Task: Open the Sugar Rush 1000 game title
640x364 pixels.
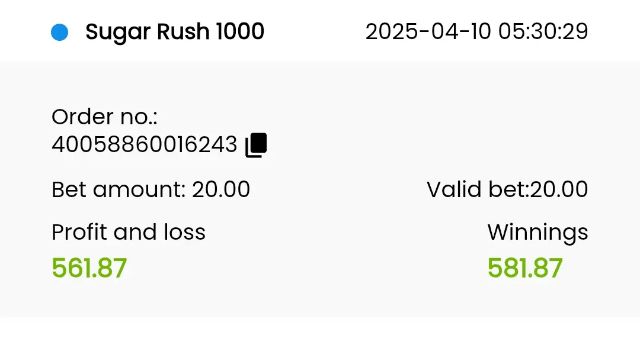Action: click(175, 32)
